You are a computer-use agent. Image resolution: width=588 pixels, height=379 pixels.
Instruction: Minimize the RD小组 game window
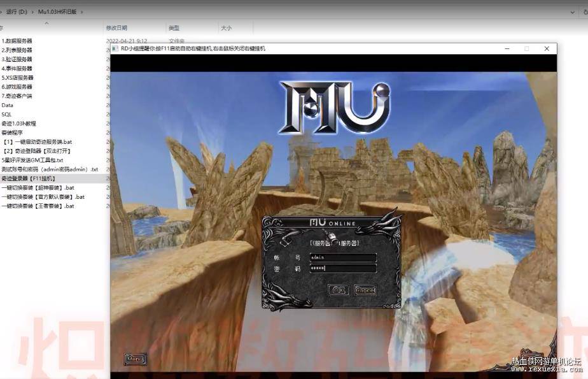point(507,48)
